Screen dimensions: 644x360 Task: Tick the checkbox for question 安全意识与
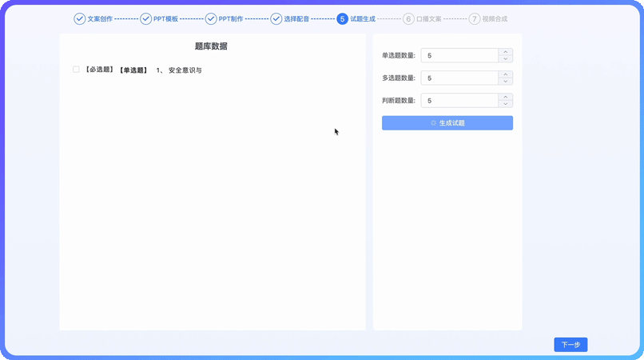77,70
